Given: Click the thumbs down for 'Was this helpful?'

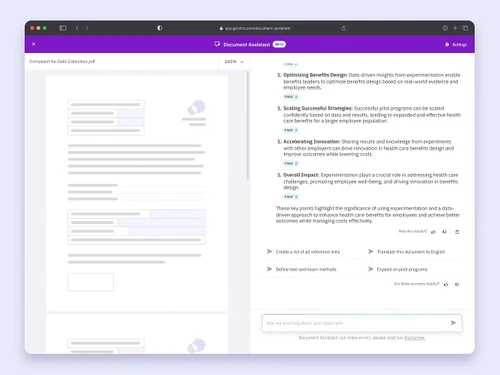Looking at the screenshot, I should coord(444,232).
